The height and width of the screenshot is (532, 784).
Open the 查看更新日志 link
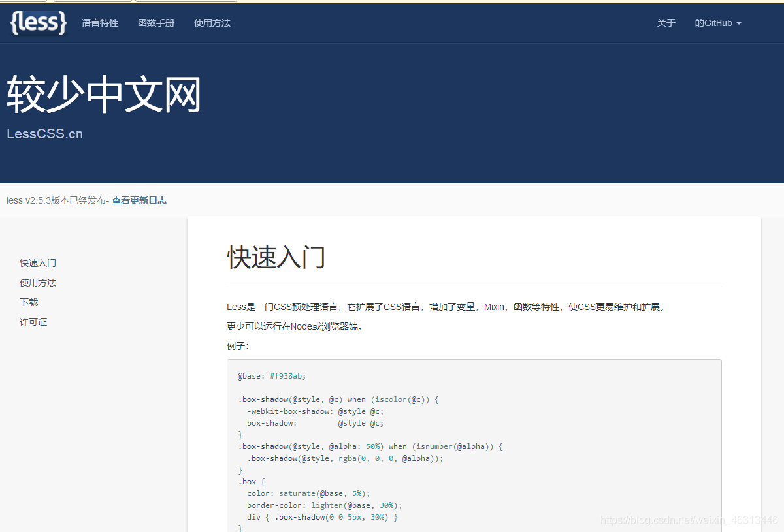coord(139,200)
